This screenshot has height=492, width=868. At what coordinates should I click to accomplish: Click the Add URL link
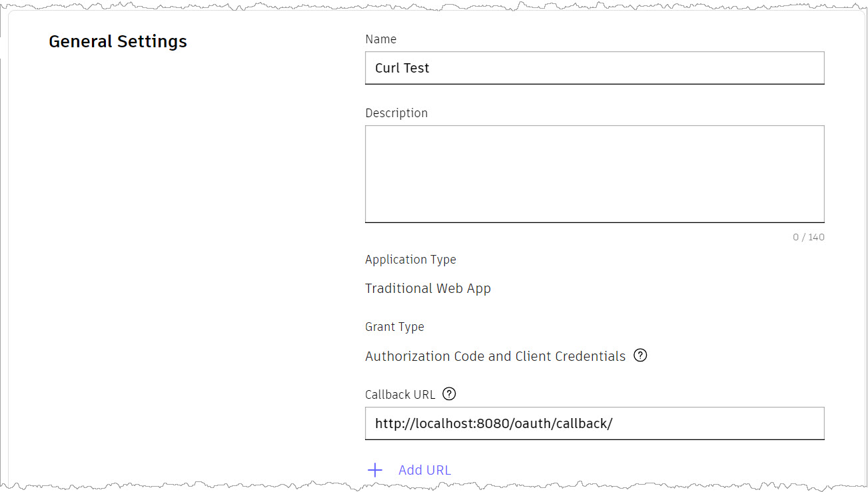pyautogui.click(x=424, y=470)
